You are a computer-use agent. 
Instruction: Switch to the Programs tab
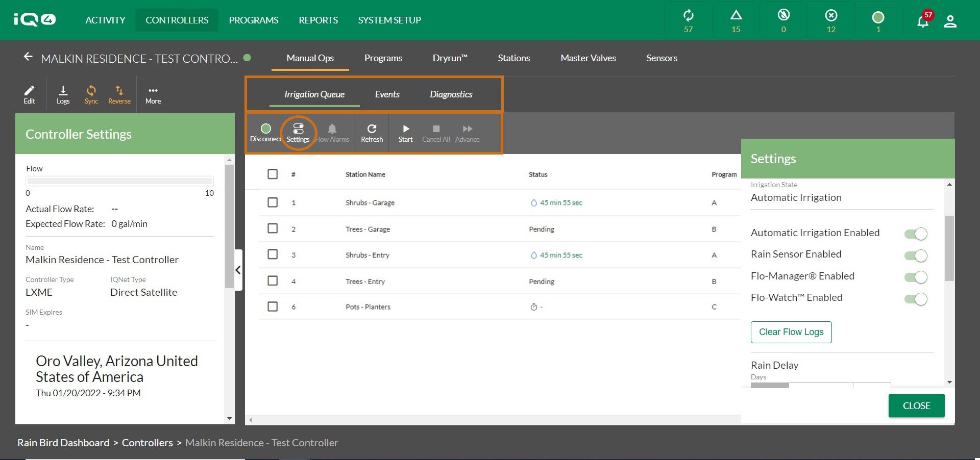[x=383, y=58]
